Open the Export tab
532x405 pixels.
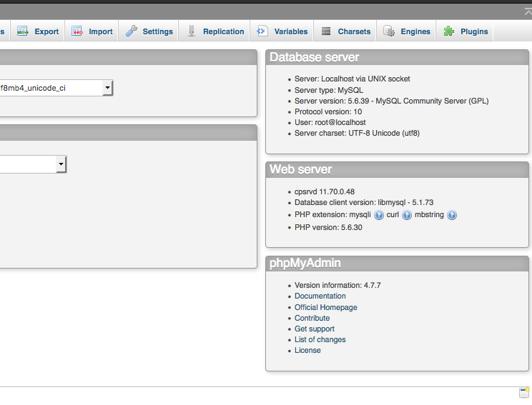pos(37,31)
